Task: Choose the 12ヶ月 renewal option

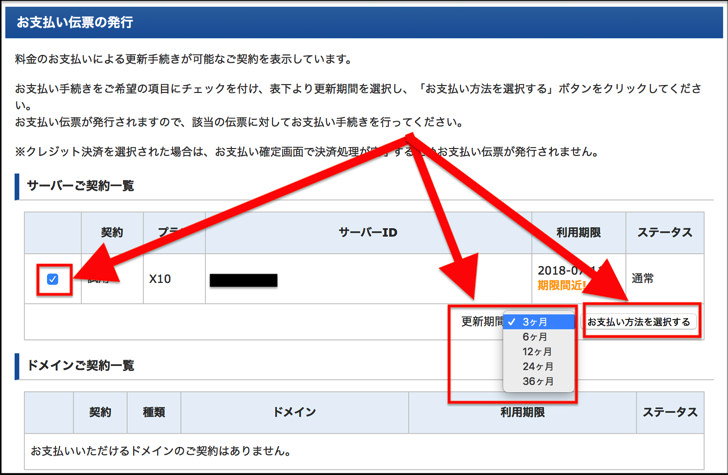Action: tap(539, 351)
